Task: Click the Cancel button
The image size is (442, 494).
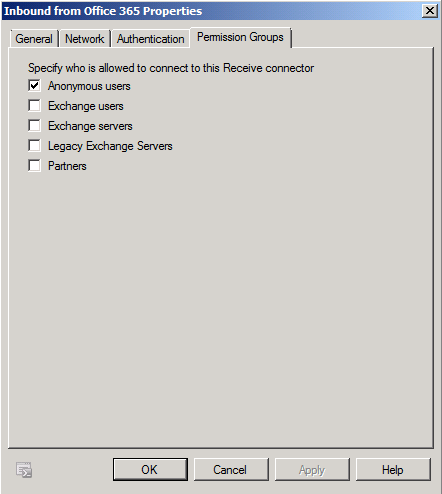Action: click(x=231, y=469)
